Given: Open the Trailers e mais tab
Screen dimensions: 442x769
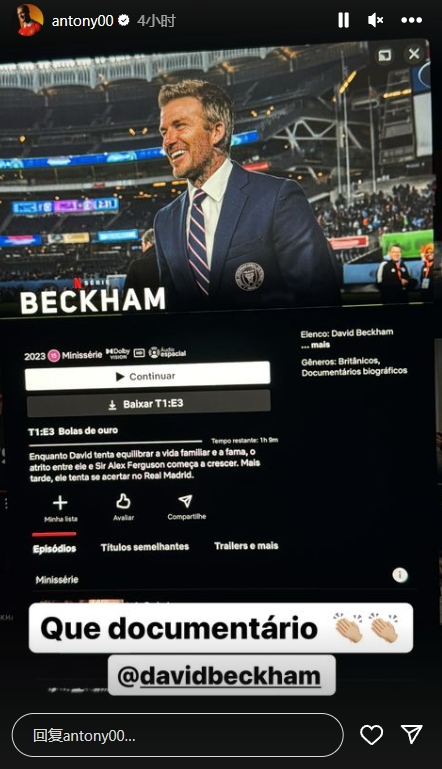Looking at the screenshot, I should coord(246,546).
